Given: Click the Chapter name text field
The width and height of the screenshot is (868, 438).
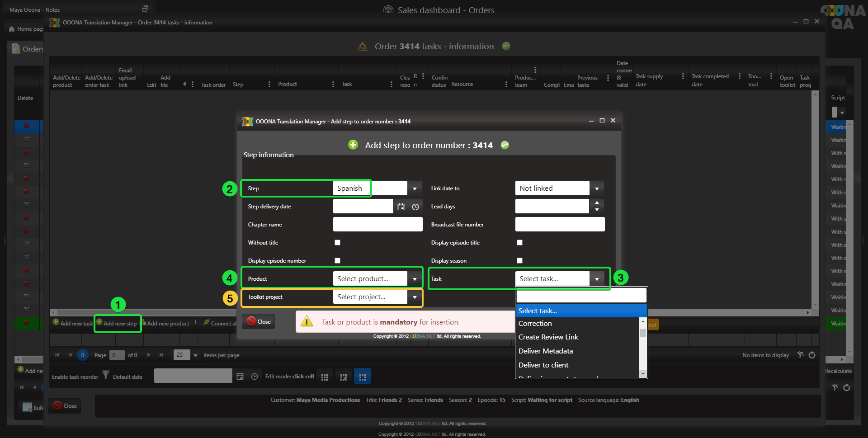Looking at the screenshot, I should point(377,225).
